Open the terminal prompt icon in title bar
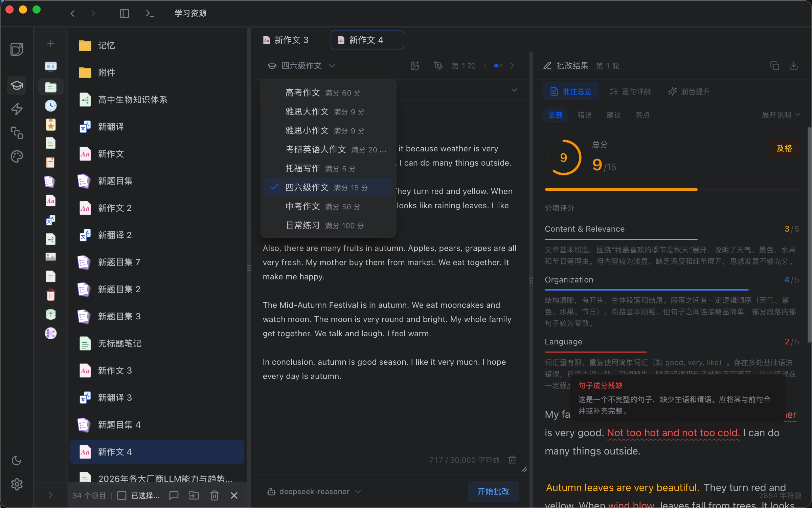Screen dimensions: 812x508 pyautogui.click(x=150, y=14)
